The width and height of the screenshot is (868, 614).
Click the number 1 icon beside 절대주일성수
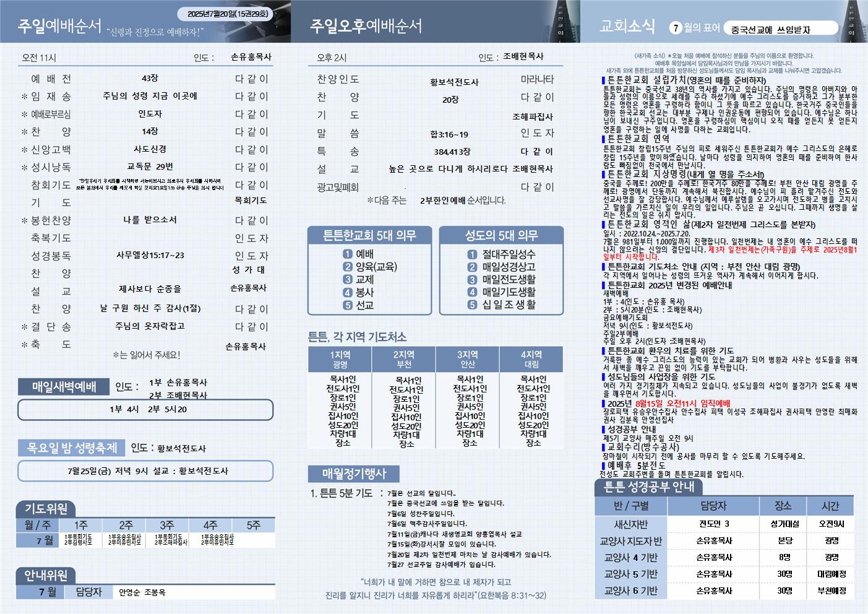pos(473,254)
